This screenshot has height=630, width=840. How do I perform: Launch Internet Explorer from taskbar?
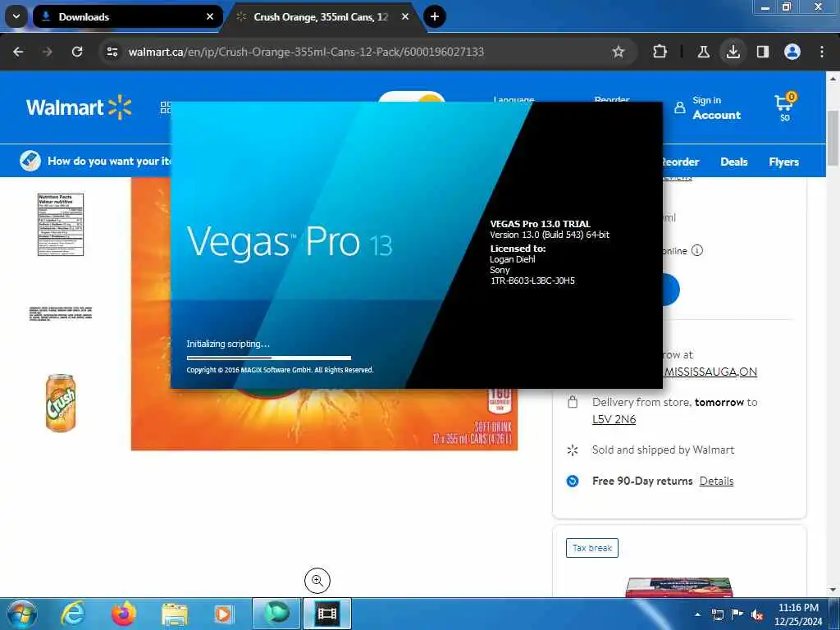(73, 614)
